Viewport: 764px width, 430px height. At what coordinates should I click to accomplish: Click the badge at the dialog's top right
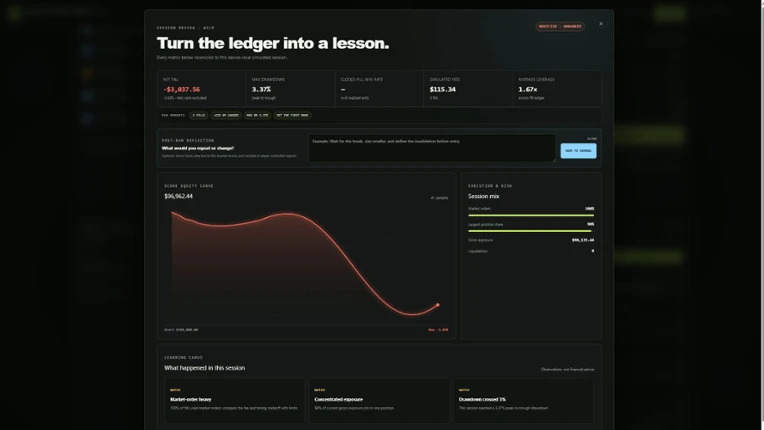pyautogui.click(x=560, y=26)
